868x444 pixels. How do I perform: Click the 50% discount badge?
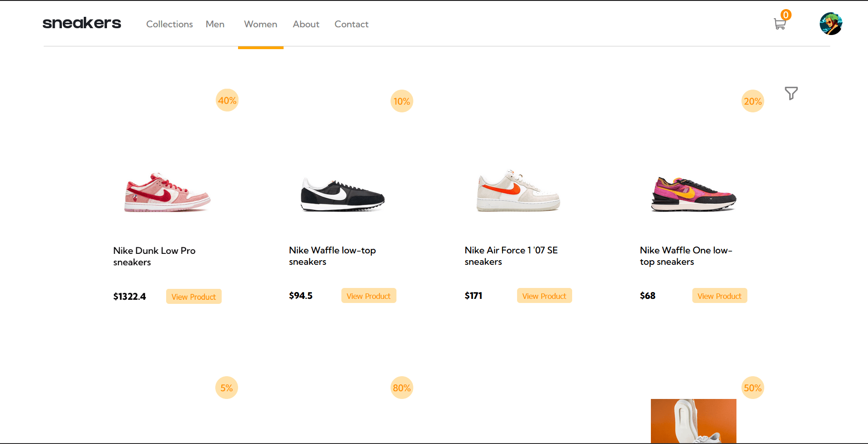pyautogui.click(x=753, y=388)
